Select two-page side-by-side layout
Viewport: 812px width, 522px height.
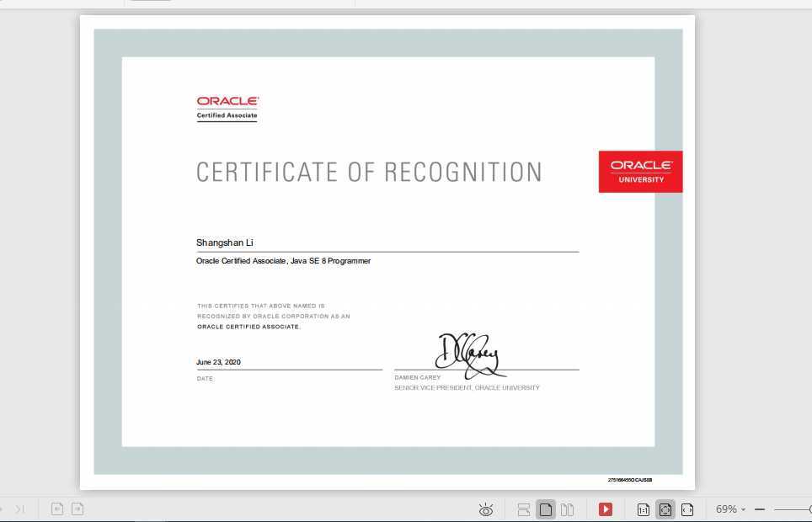coord(567,509)
